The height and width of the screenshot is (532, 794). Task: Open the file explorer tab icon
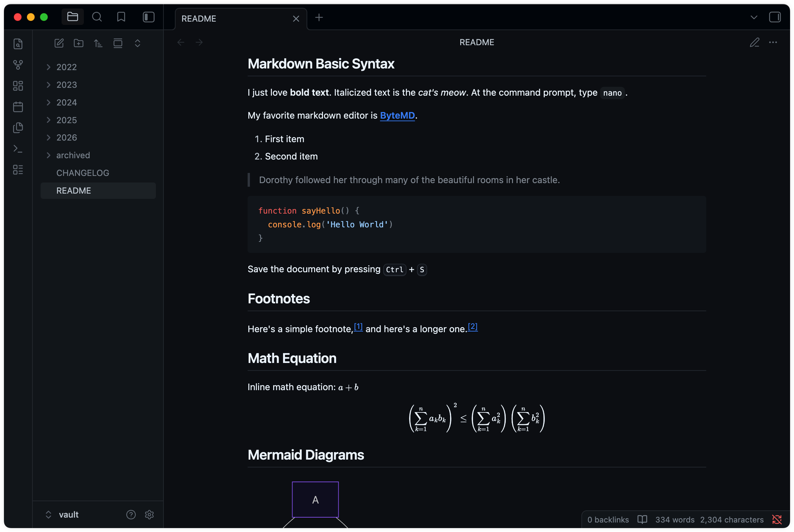(x=73, y=17)
